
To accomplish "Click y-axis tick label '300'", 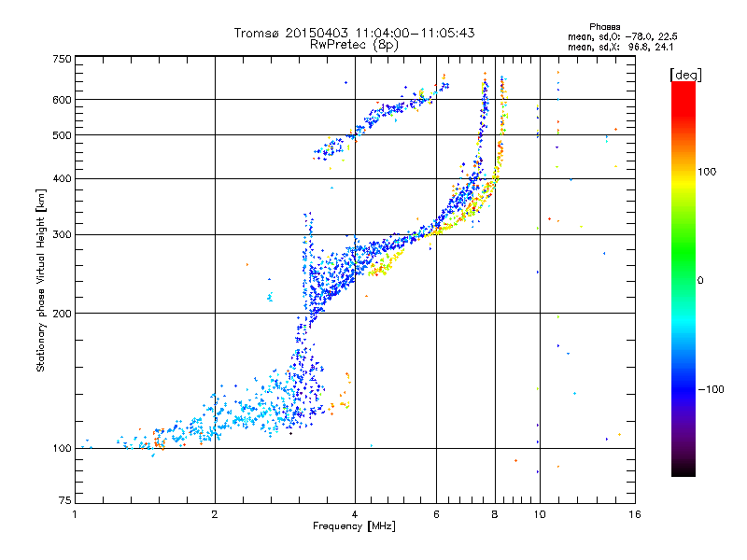I will (62, 235).
